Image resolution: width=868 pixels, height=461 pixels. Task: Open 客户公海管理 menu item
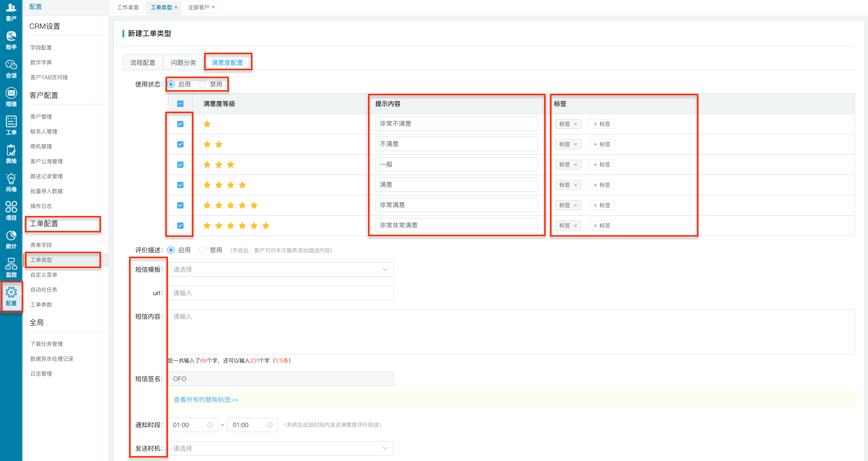47,161
